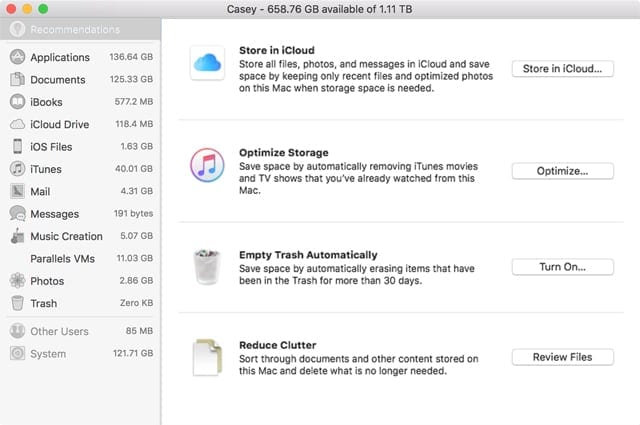Open the iCloud Drive category

[x=59, y=125]
